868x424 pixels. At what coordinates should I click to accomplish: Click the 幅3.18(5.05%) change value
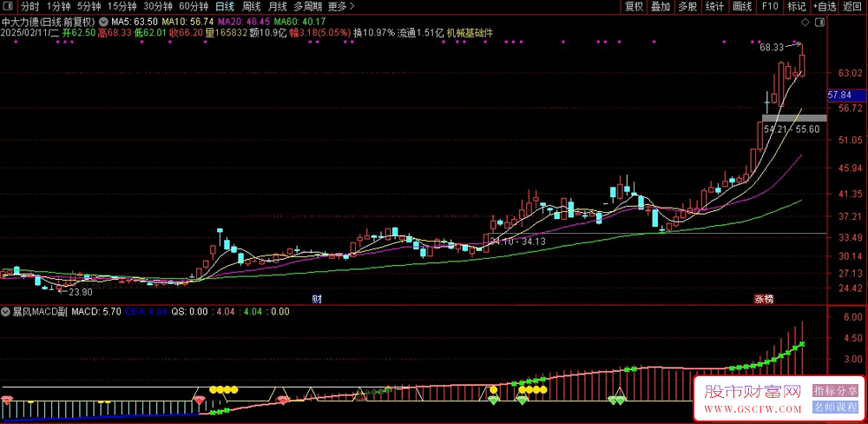click(320, 33)
